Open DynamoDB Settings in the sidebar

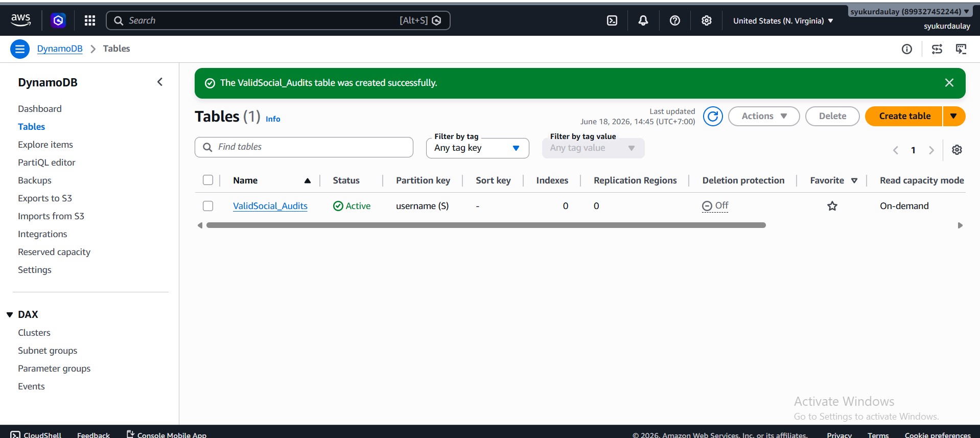click(35, 270)
